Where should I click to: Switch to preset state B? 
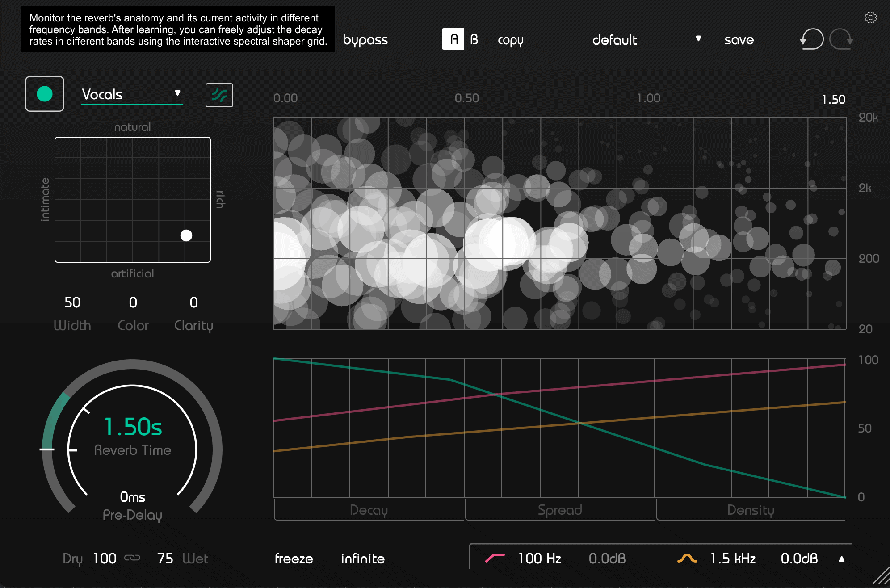(474, 39)
